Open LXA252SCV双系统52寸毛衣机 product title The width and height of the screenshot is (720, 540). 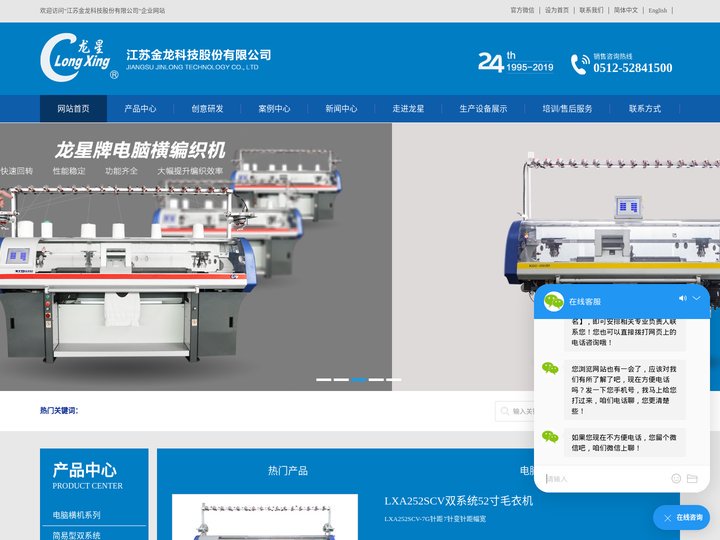[458, 501]
